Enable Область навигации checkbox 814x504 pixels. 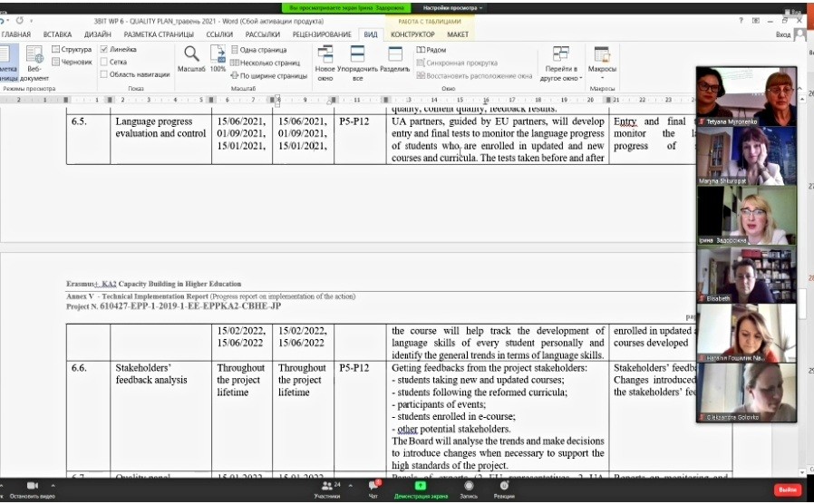[105, 74]
